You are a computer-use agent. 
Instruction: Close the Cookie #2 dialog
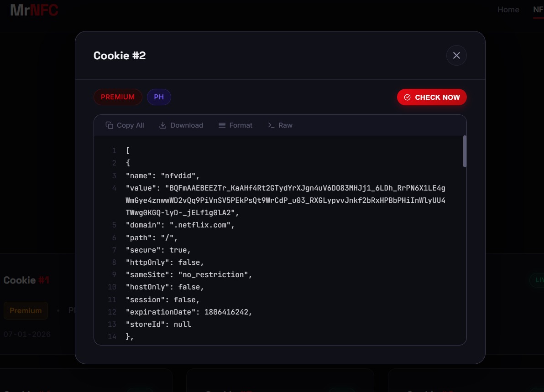pos(456,56)
